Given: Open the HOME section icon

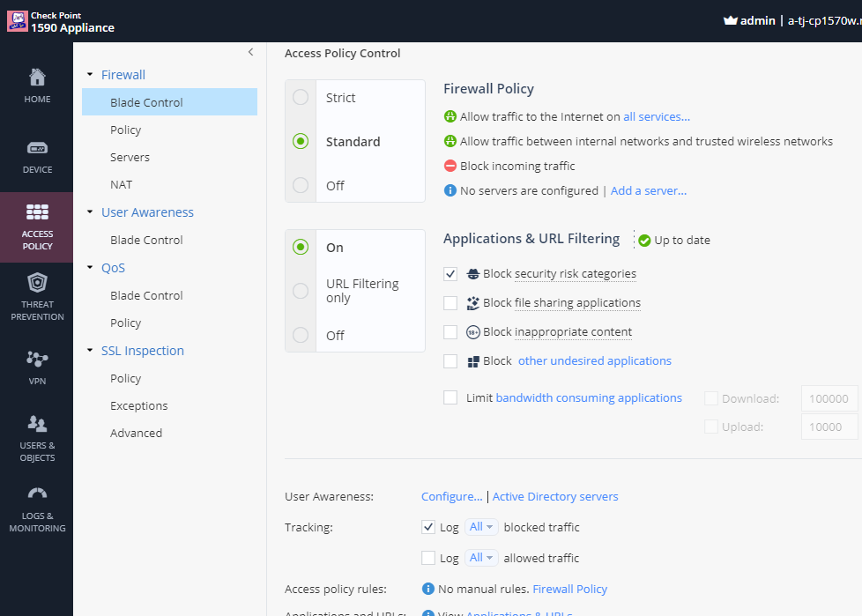Looking at the screenshot, I should click(36, 78).
